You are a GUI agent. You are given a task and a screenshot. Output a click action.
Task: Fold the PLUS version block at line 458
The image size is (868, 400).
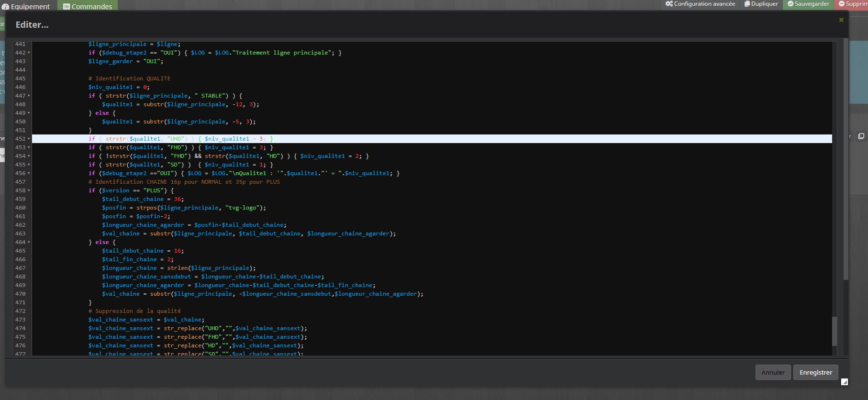pos(29,190)
